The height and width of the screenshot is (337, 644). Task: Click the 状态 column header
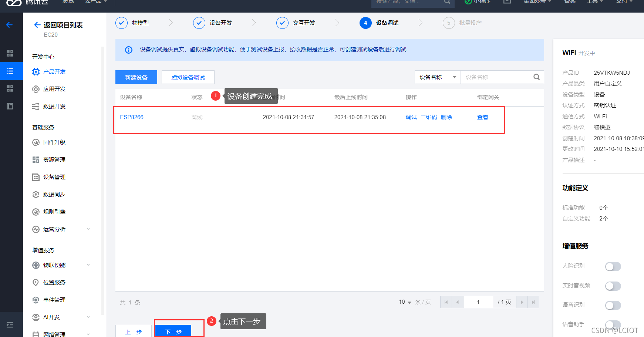tap(197, 97)
